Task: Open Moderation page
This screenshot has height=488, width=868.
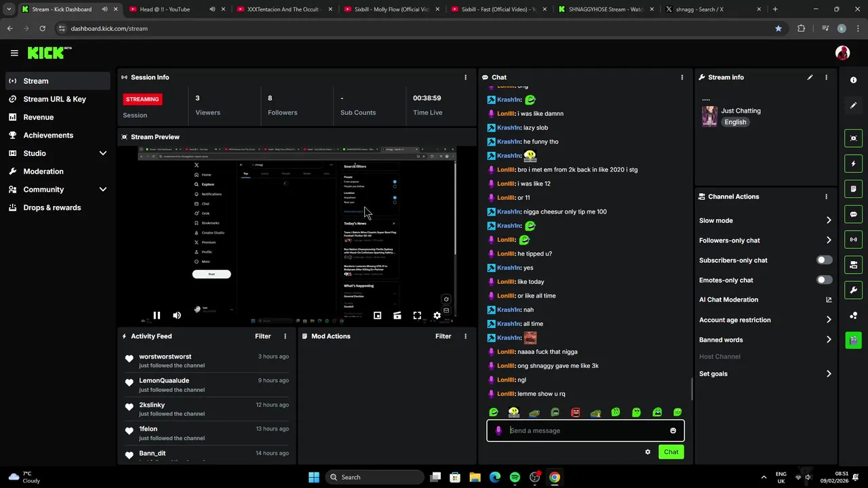Action: coord(58,171)
